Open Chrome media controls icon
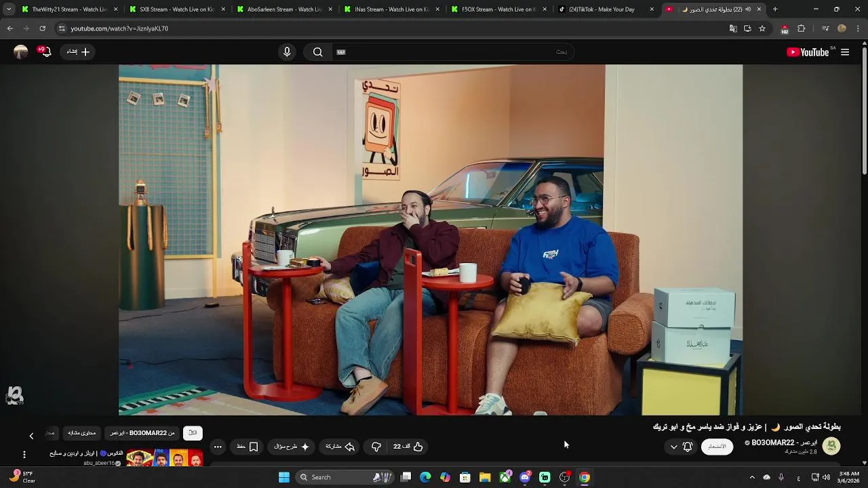The height and width of the screenshot is (488, 868). pos(825,28)
